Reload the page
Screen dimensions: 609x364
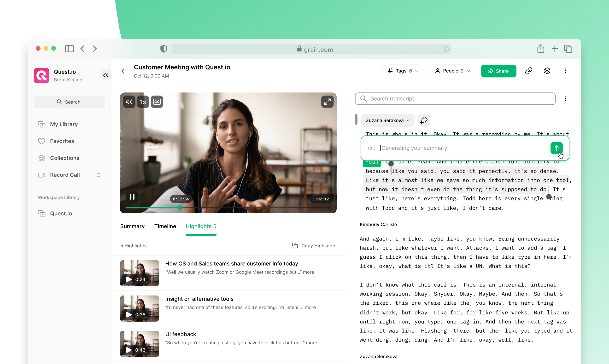(x=446, y=49)
